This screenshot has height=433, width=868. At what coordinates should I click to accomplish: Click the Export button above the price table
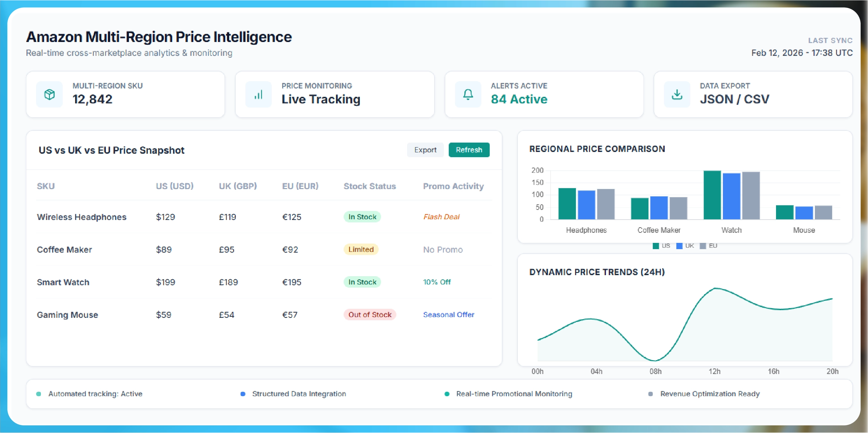click(x=425, y=150)
